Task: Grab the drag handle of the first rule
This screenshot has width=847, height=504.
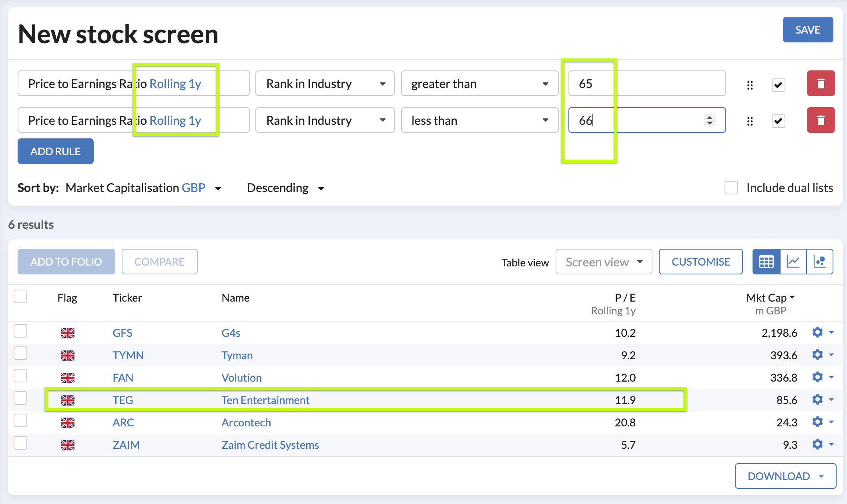Action: (x=750, y=85)
